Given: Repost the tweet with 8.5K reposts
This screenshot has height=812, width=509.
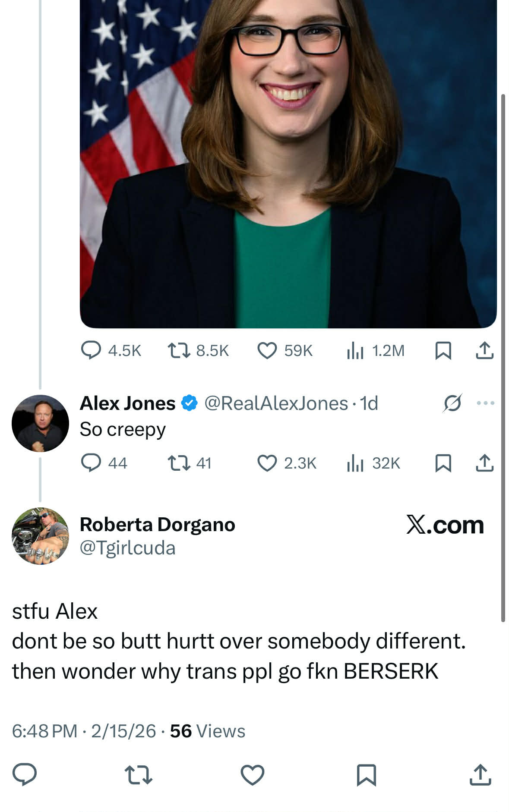Looking at the screenshot, I should (x=179, y=350).
